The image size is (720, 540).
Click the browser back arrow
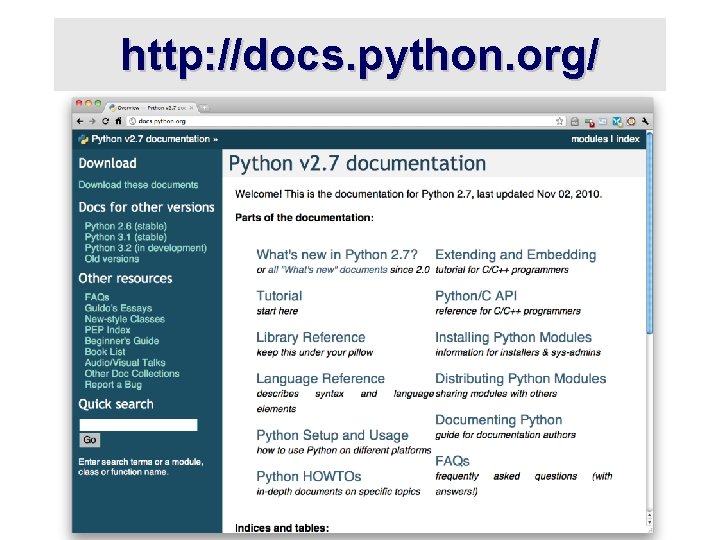coord(80,121)
